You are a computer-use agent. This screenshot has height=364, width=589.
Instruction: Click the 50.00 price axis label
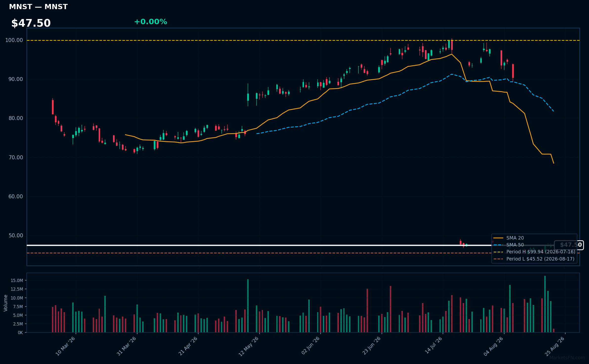tap(16, 235)
